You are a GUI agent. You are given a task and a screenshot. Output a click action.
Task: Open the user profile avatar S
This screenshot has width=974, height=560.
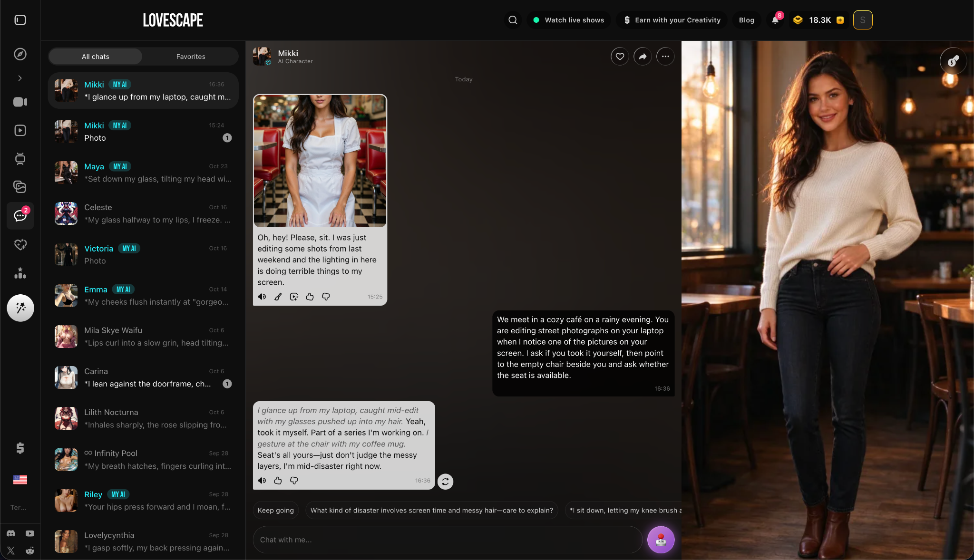(x=863, y=20)
